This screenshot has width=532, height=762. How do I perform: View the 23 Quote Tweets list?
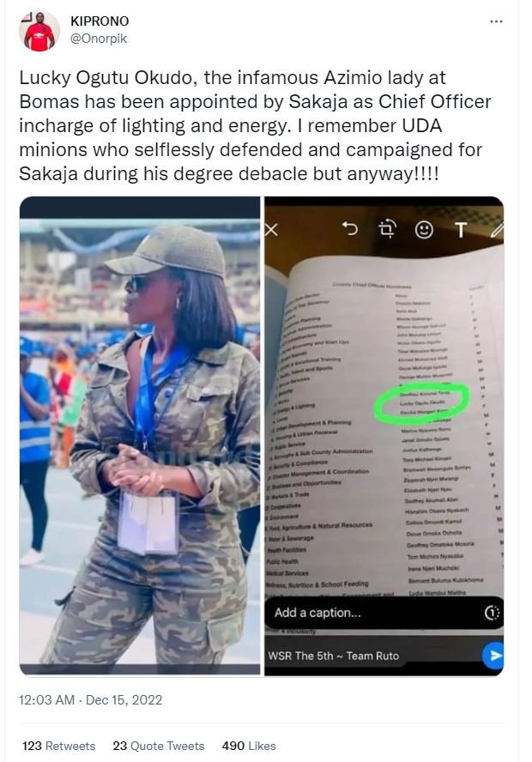pyautogui.click(x=159, y=746)
